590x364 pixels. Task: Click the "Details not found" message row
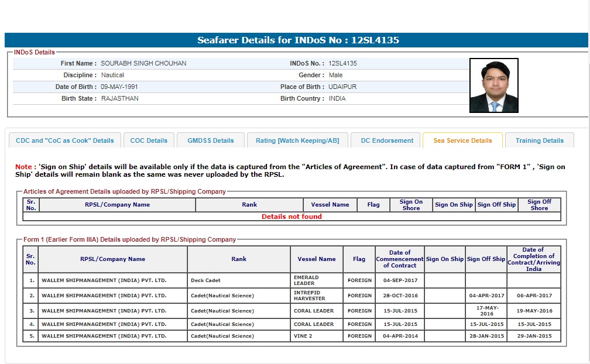[x=291, y=217]
